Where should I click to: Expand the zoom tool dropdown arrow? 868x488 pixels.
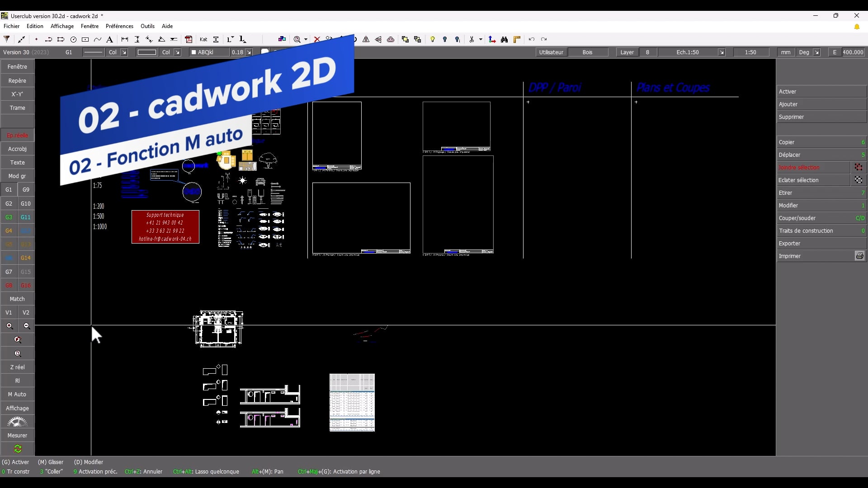tap(306, 39)
